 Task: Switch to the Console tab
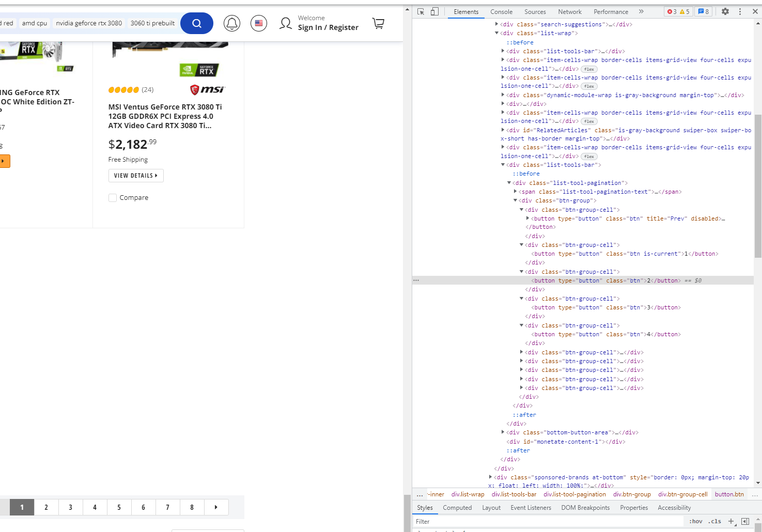pyautogui.click(x=501, y=12)
